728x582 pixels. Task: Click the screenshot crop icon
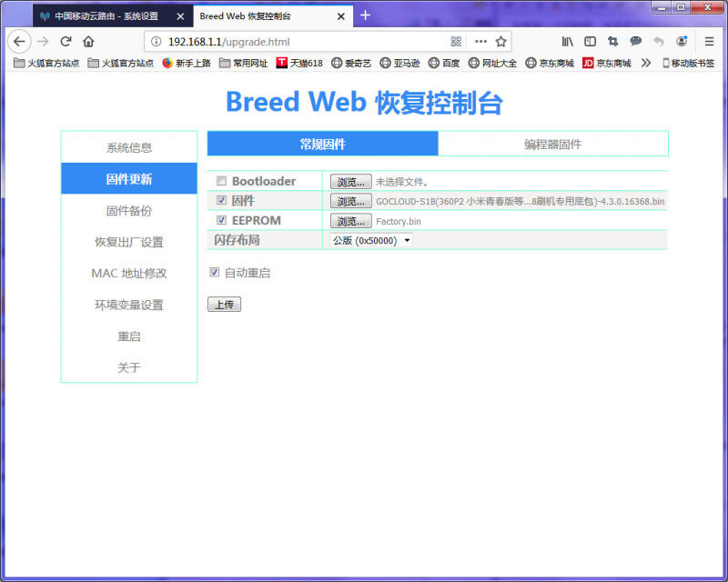click(612, 42)
